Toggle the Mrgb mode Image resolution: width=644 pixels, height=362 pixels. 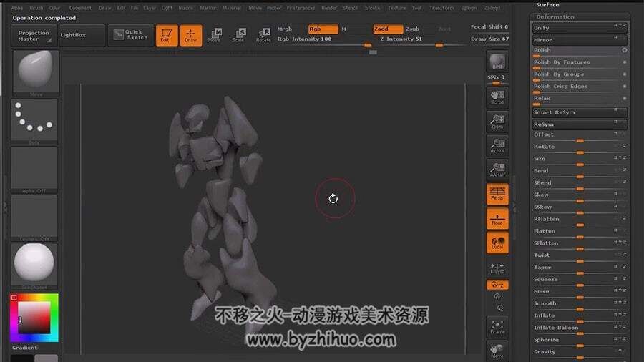tap(285, 29)
